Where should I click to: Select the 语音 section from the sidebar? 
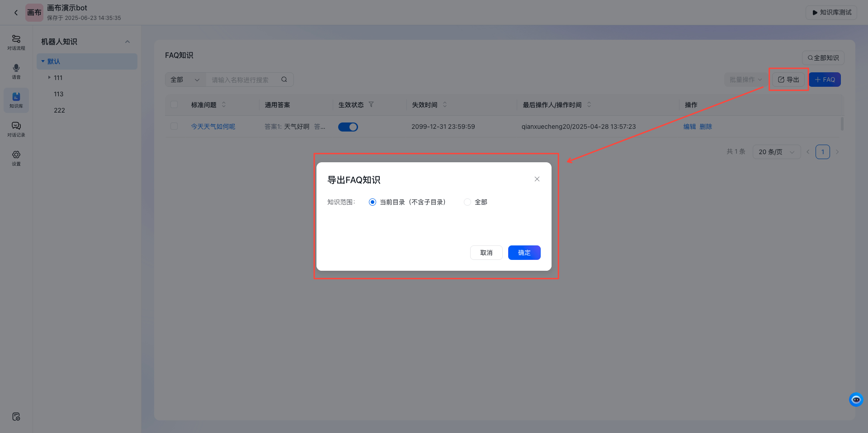(x=16, y=72)
